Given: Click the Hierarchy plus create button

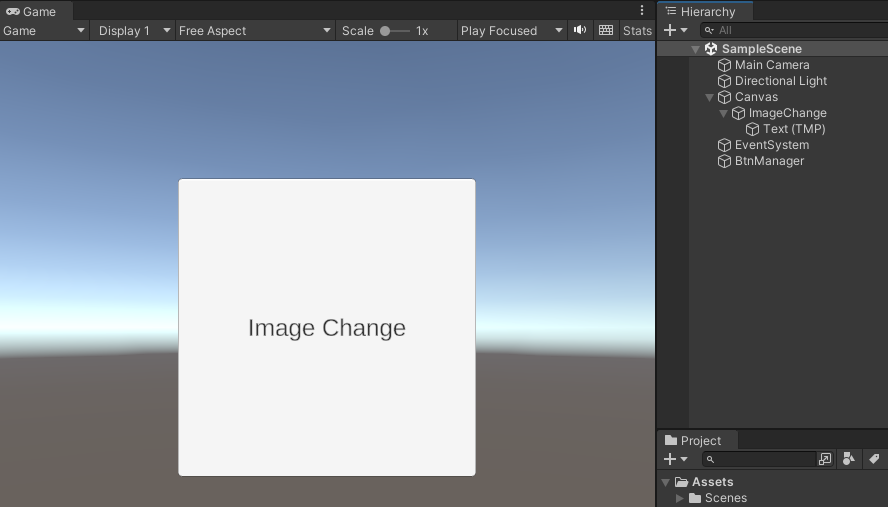Looking at the screenshot, I should coord(669,30).
